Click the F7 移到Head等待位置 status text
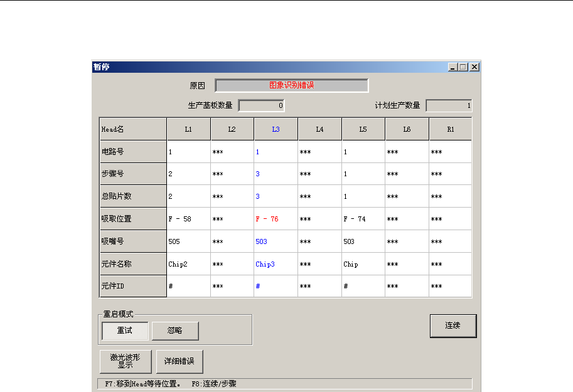573x392 pixels. (143, 384)
